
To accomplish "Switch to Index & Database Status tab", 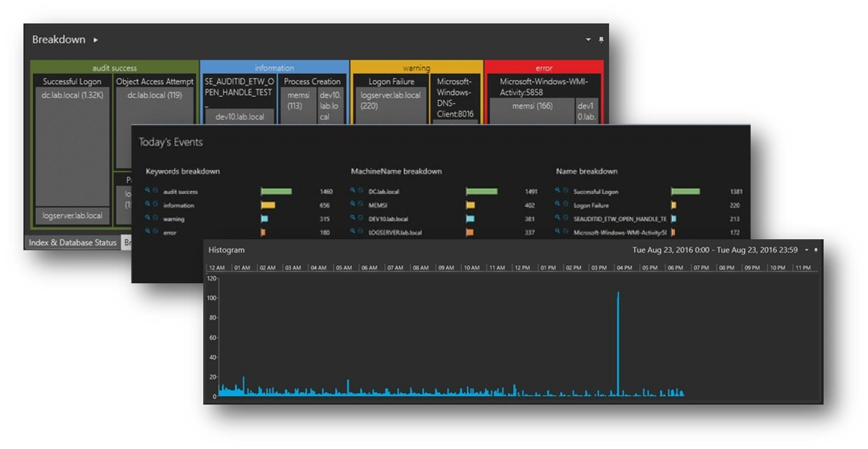I will click(72, 243).
